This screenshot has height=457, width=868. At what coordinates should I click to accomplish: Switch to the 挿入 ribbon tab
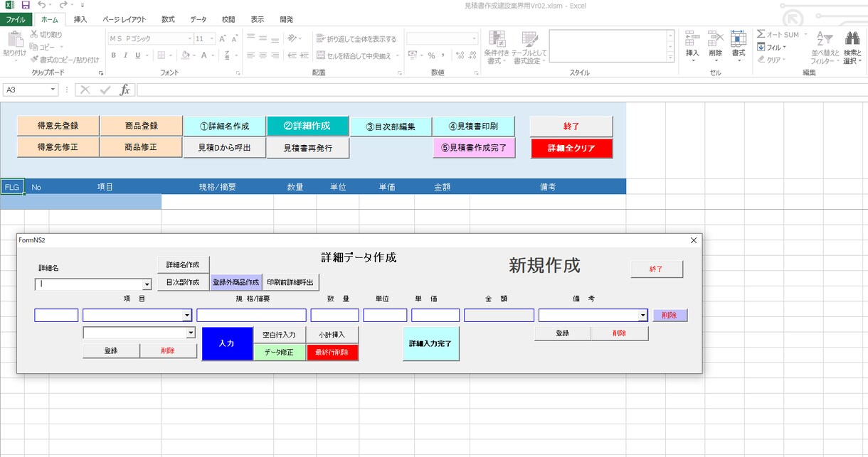(x=80, y=20)
